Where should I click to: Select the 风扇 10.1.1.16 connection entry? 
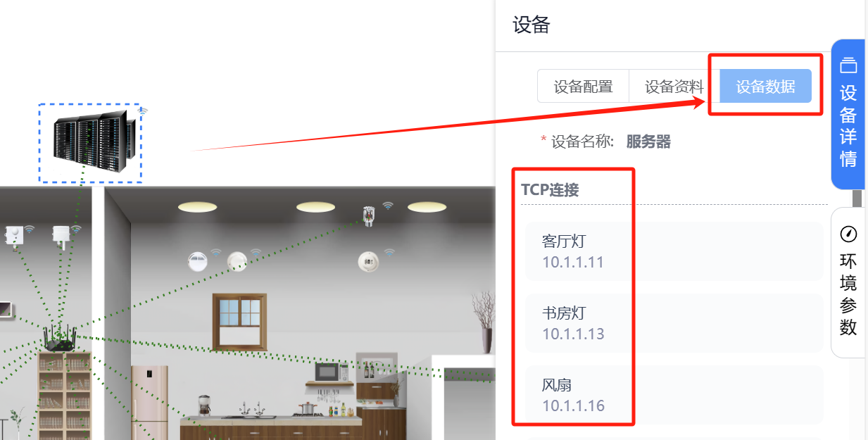click(674, 395)
